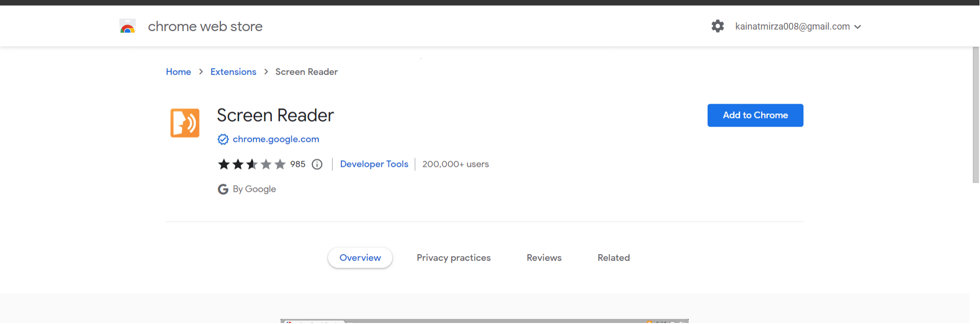Click the Add to Chrome button

[755, 115]
